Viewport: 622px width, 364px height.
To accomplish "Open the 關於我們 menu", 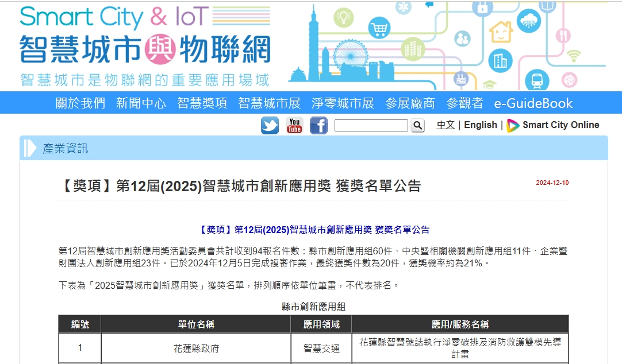I will pos(80,103).
